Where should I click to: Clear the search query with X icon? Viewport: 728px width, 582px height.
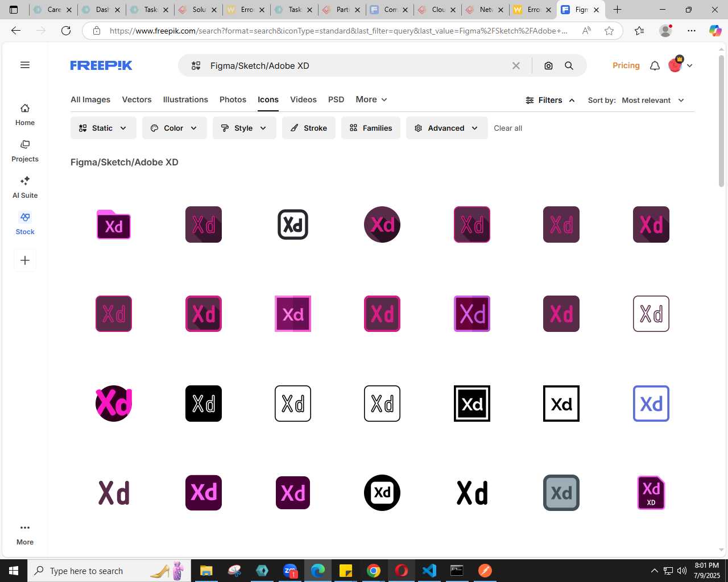click(516, 66)
